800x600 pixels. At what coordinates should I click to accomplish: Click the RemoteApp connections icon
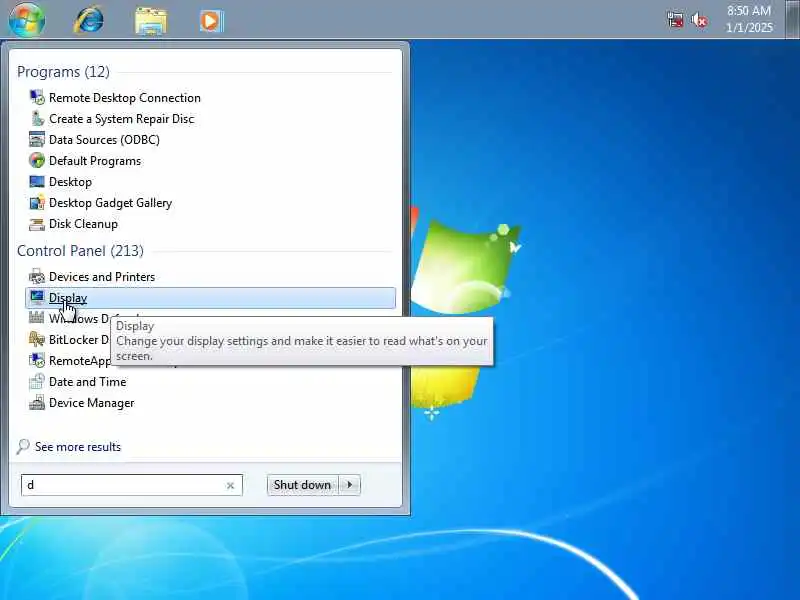point(37,360)
